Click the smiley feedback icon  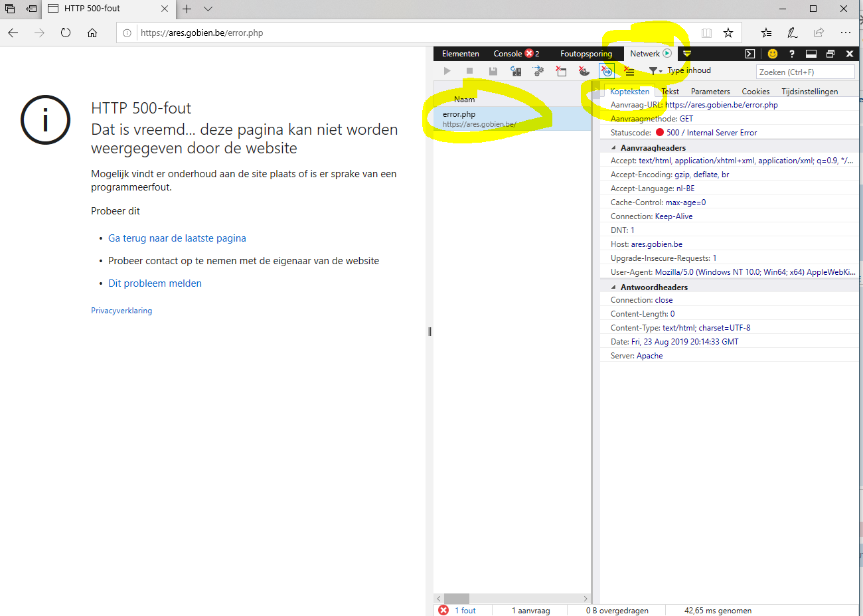[x=772, y=54]
